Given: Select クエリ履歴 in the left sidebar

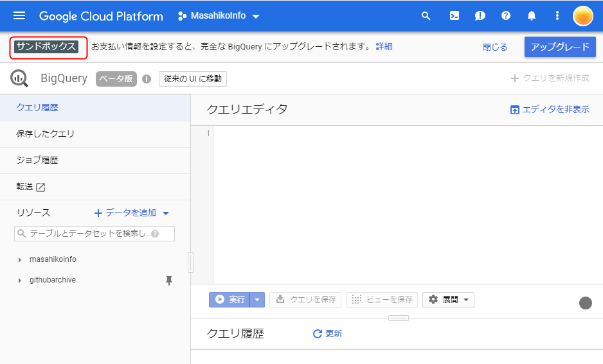Looking at the screenshot, I should point(95,107).
